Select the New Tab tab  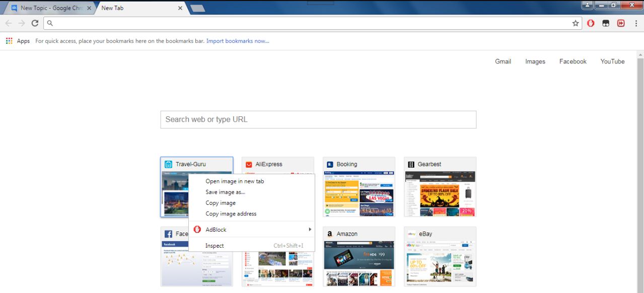(141, 8)
